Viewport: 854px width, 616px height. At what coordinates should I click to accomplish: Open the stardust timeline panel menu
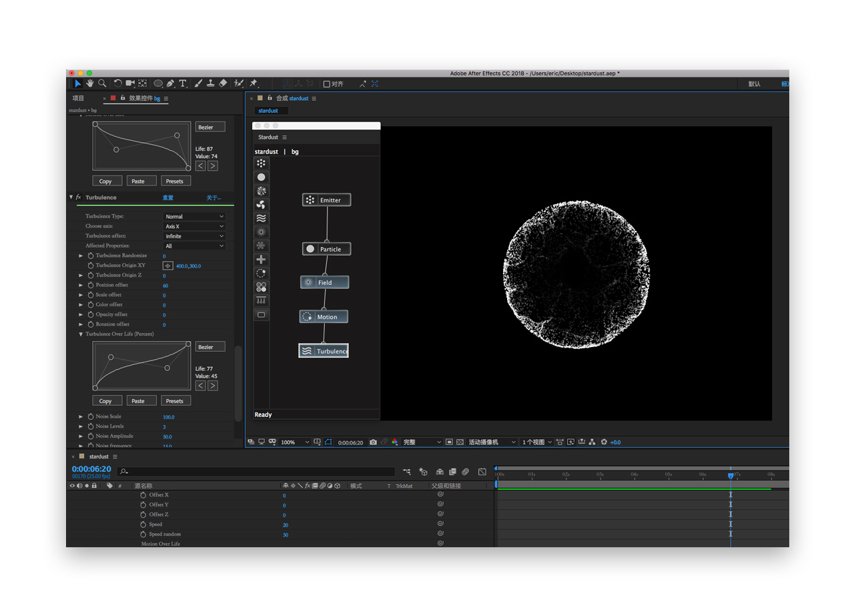click(115, 456)
